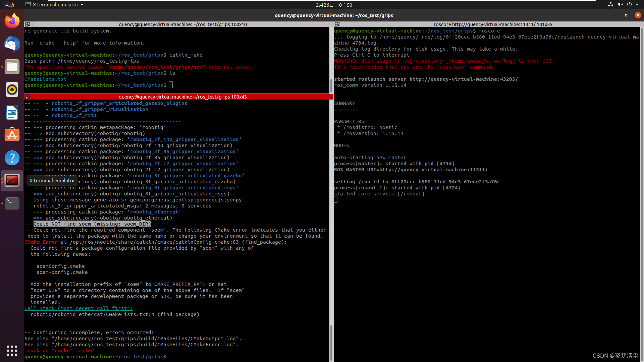Screen dimensions: 644x362
Task: Open the volume indicator
Action: tap(620, 5)
